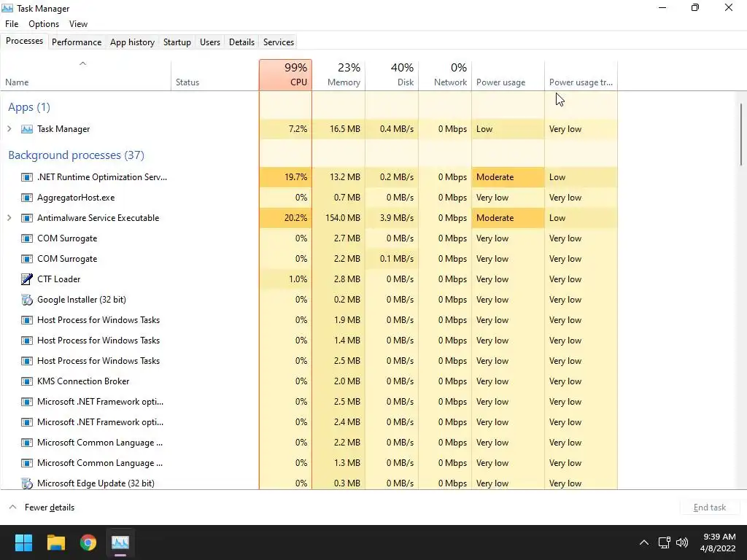
Task: Click the Task Manager title bar icon
Action: tap(7, 8)
